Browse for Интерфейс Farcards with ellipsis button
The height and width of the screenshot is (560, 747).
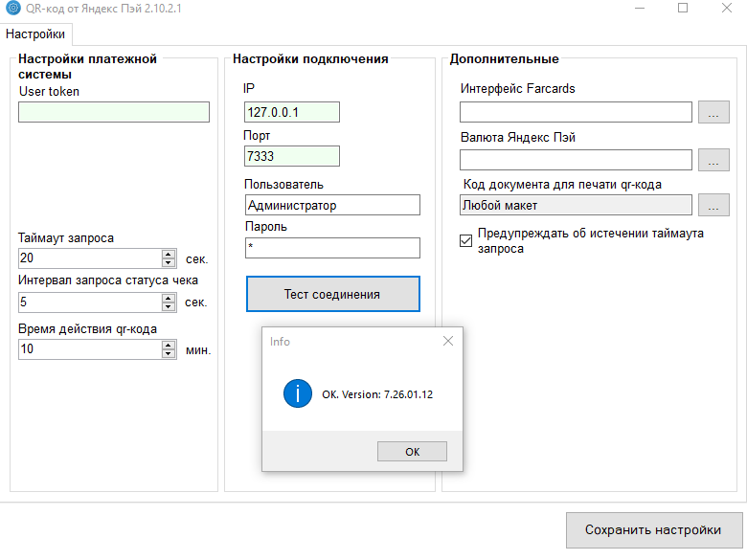coord(713,113)
